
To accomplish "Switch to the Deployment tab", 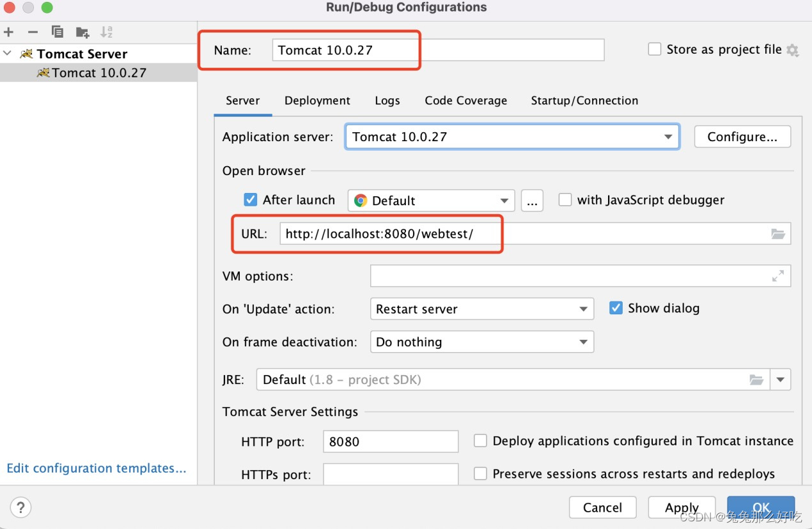I will 317,100.
